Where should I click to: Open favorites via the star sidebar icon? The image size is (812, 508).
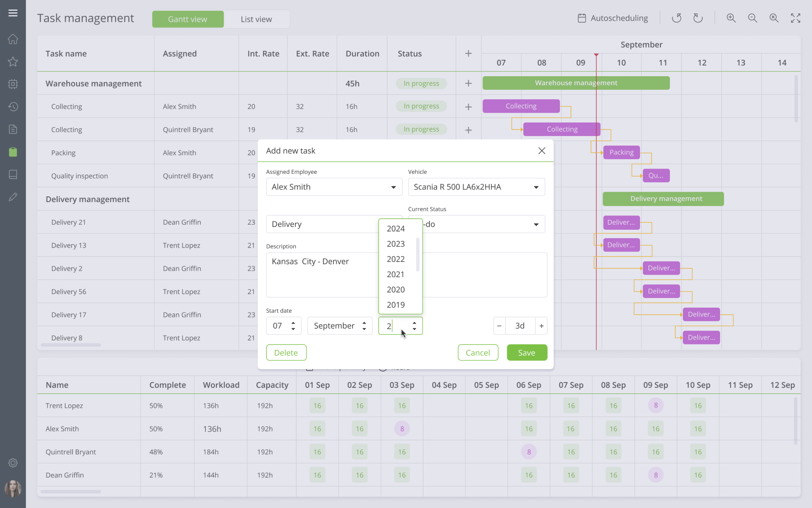(13, 62)
